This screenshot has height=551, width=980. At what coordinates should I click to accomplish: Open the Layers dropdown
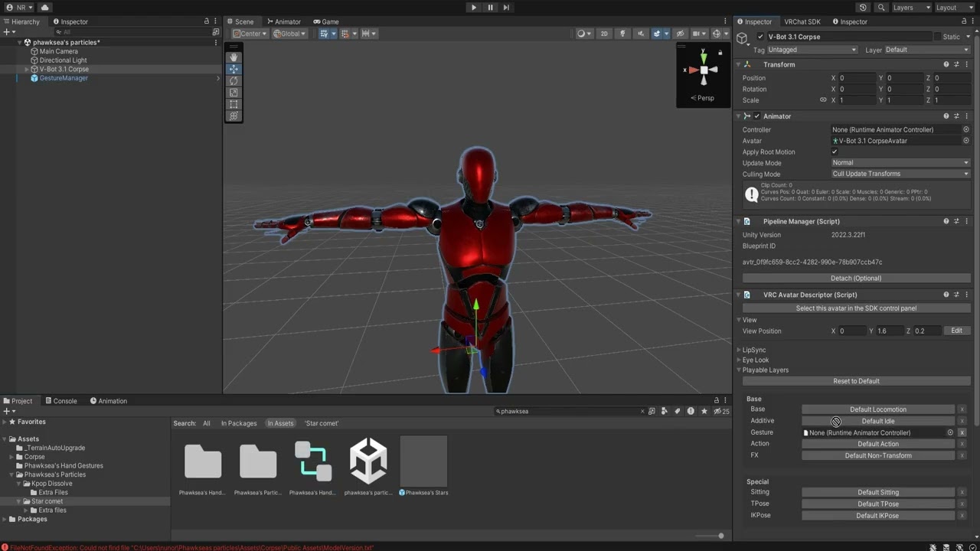click(911, 8)
